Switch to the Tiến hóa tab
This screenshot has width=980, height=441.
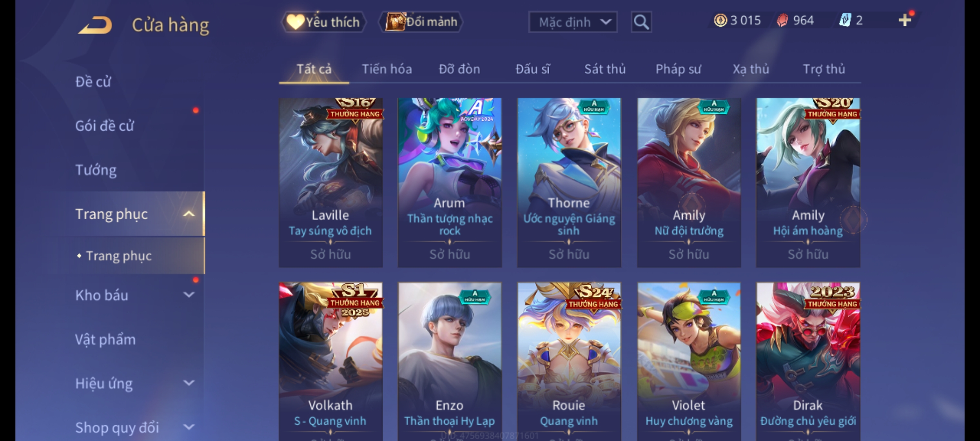tap(387, 69)
